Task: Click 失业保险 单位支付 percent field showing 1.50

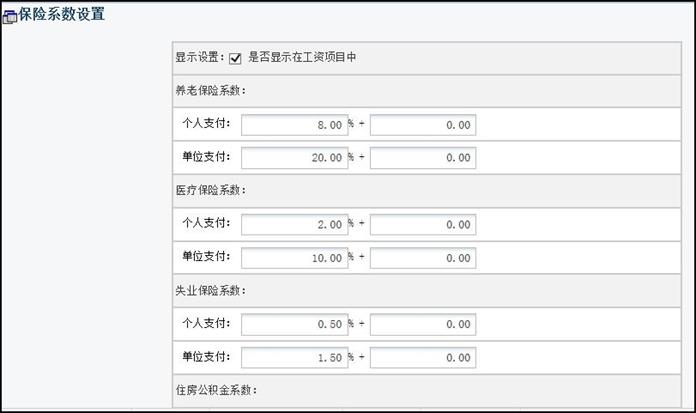Action: (294, 357)
